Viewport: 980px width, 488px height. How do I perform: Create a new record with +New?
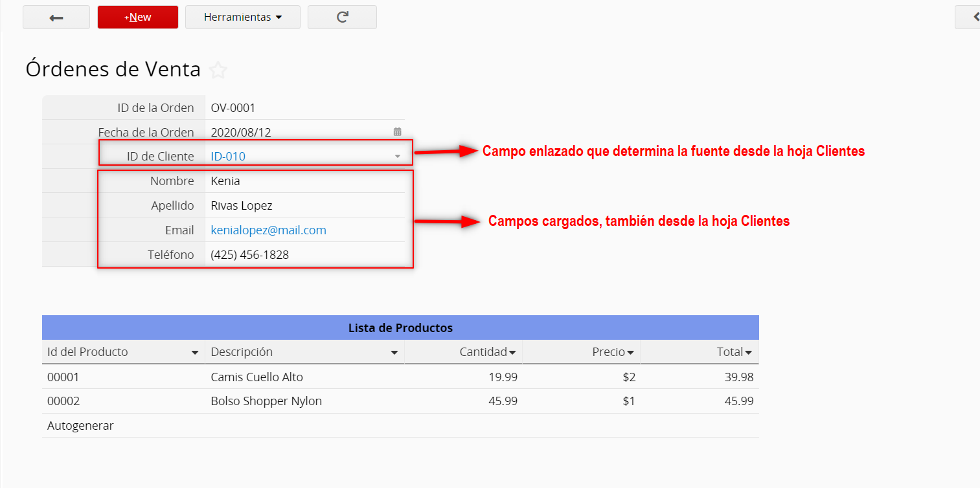(x=137, y=17)
